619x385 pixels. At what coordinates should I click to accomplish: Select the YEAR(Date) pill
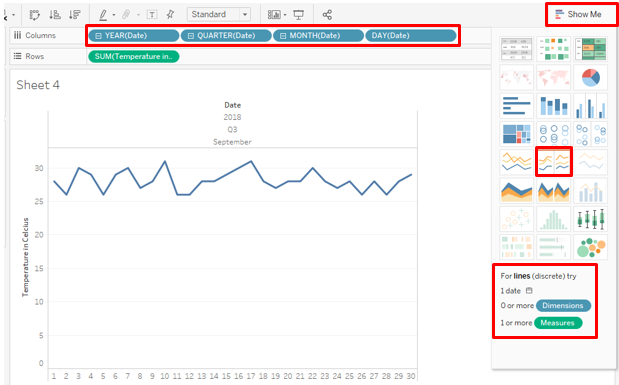pos(134,36)
